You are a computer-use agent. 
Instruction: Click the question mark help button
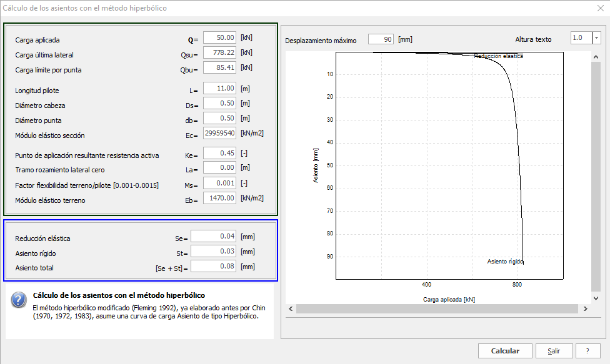[x=588, y=351]
